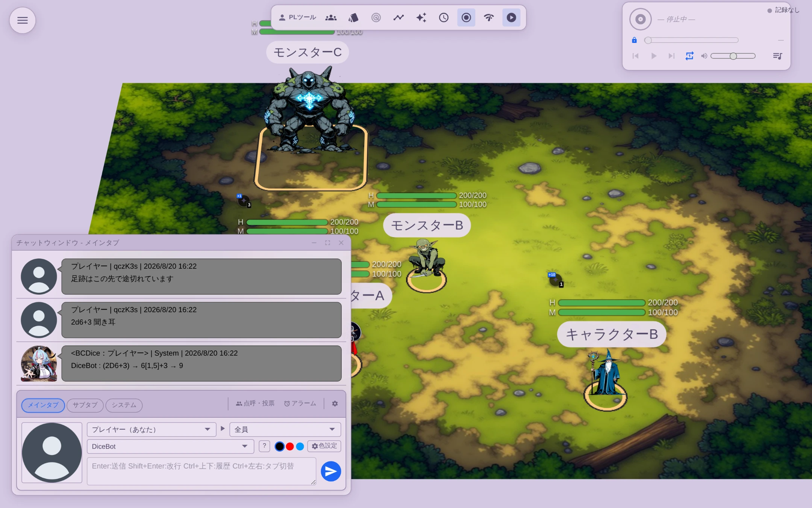Image resolution: width=812 pixels, height=508 pixels.
Task: Play the track in music player
Action: [x=654, y=56]
